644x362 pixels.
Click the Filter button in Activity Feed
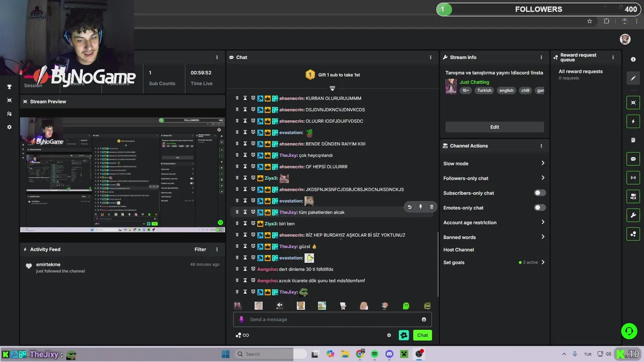click(x=200, y=249)
